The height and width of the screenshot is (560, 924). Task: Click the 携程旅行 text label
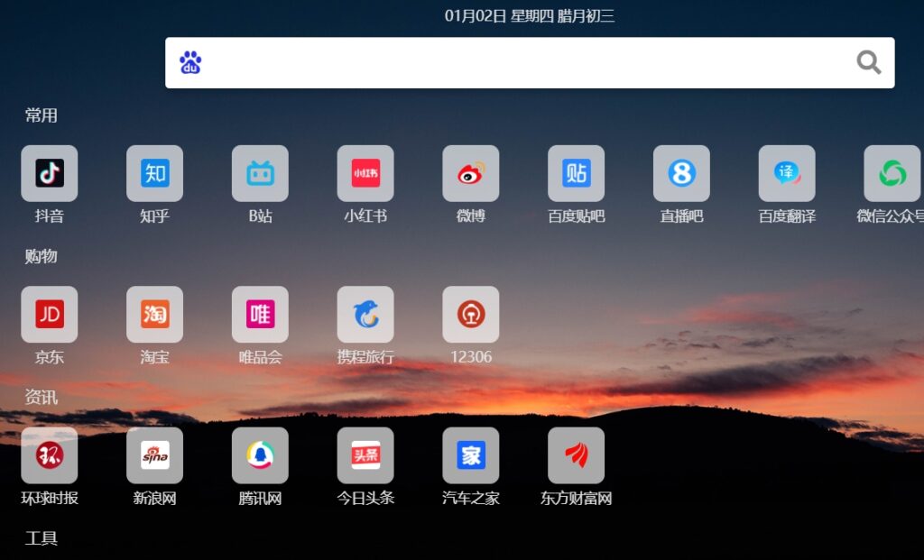pyautogui.click(x=365, y=357)
